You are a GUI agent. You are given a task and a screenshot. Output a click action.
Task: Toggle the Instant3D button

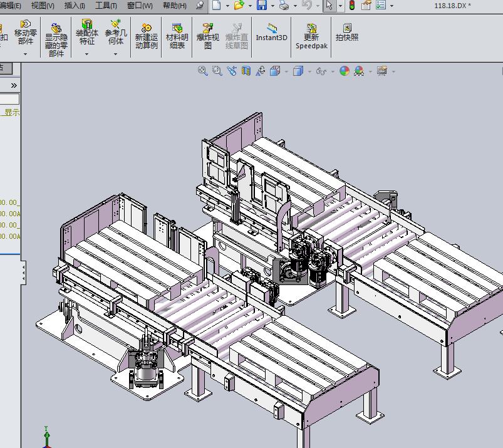271,33
